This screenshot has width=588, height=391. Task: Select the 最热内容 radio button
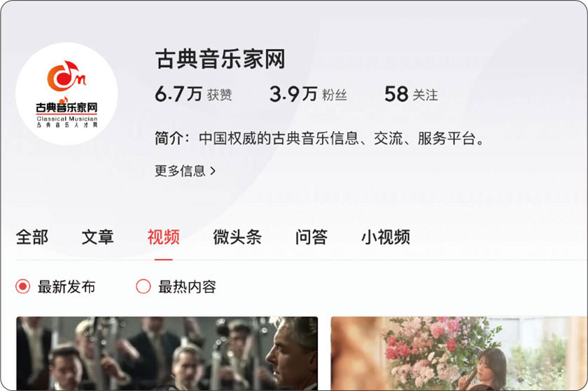(x=143, y=287)
